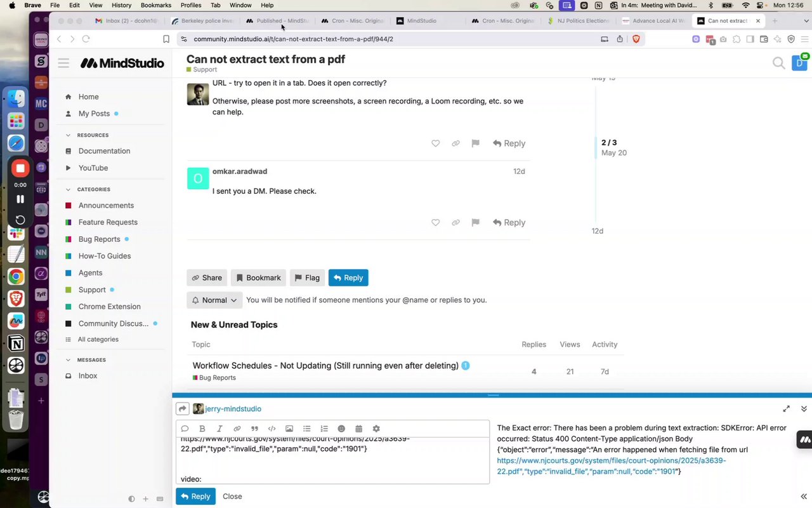The height and width of the screenshot is (508, 812).
Task: Open the user avatar menu at top right
Action: click(799, 63)
